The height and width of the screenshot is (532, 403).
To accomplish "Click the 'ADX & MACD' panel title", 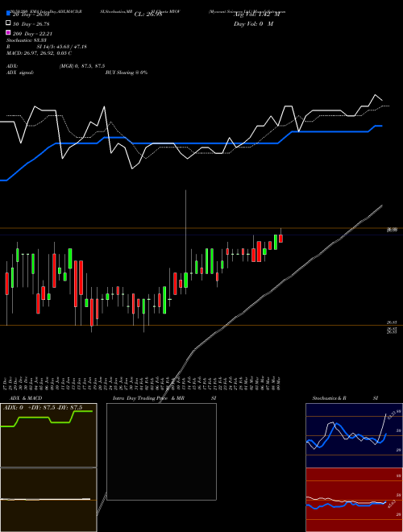I will pos(26,398).
